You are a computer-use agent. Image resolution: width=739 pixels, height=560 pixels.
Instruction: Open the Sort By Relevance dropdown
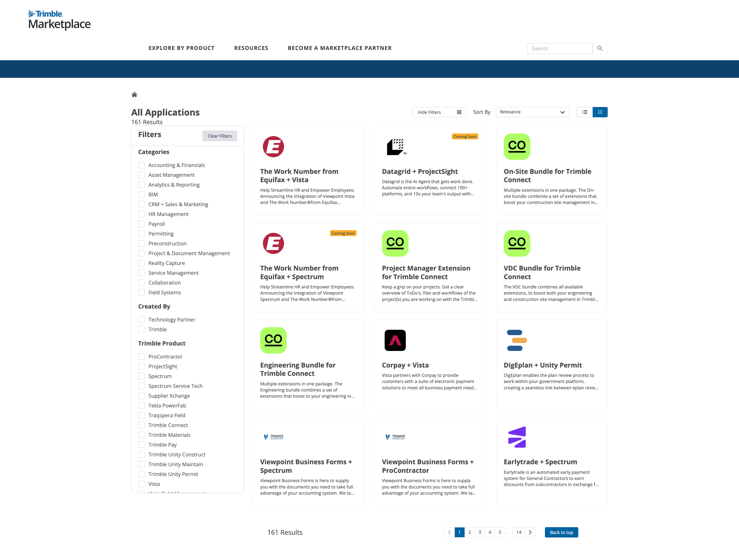tap(532, 112)
